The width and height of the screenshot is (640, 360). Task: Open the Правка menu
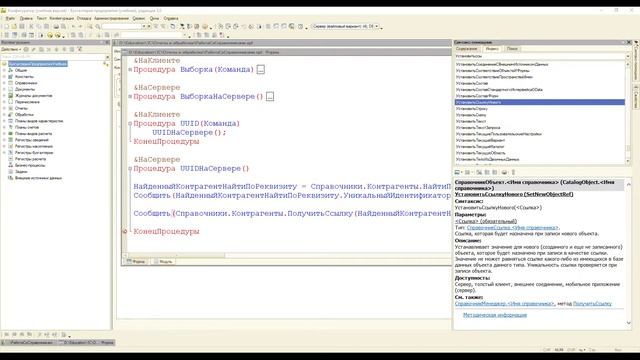(x=26, y=18)
